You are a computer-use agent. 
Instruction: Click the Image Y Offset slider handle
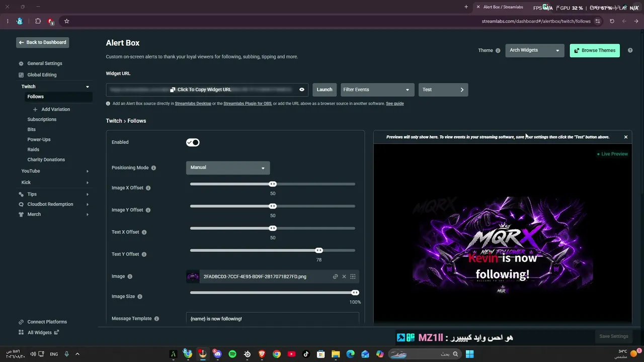(x=273, y=206)
